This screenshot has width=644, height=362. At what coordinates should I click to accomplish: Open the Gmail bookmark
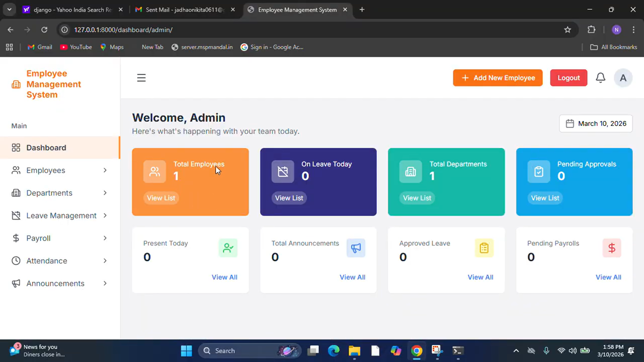tap(40, 47)
